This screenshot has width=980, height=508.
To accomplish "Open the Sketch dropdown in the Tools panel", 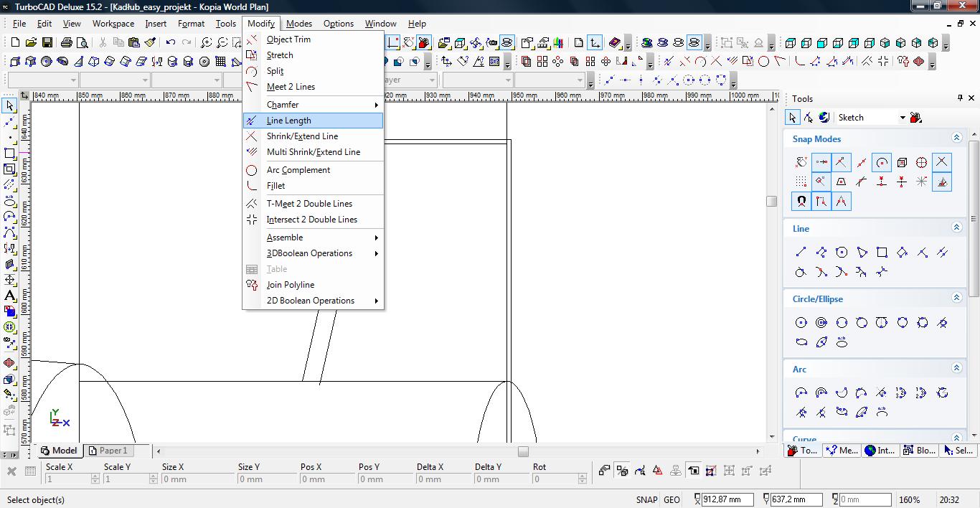I will point(903,118).
